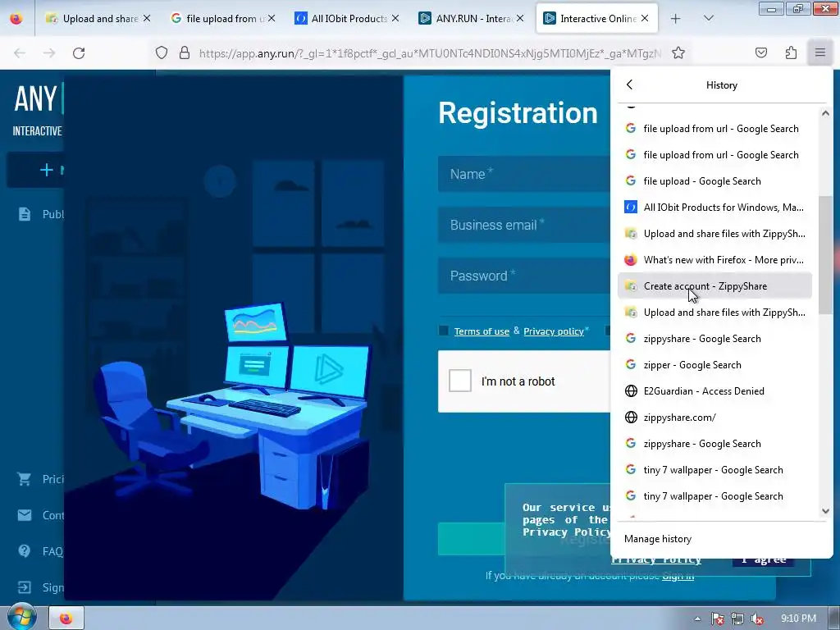Click history list scrollbar down arrow
Screen dimensions: 840x630
point(825,511)
